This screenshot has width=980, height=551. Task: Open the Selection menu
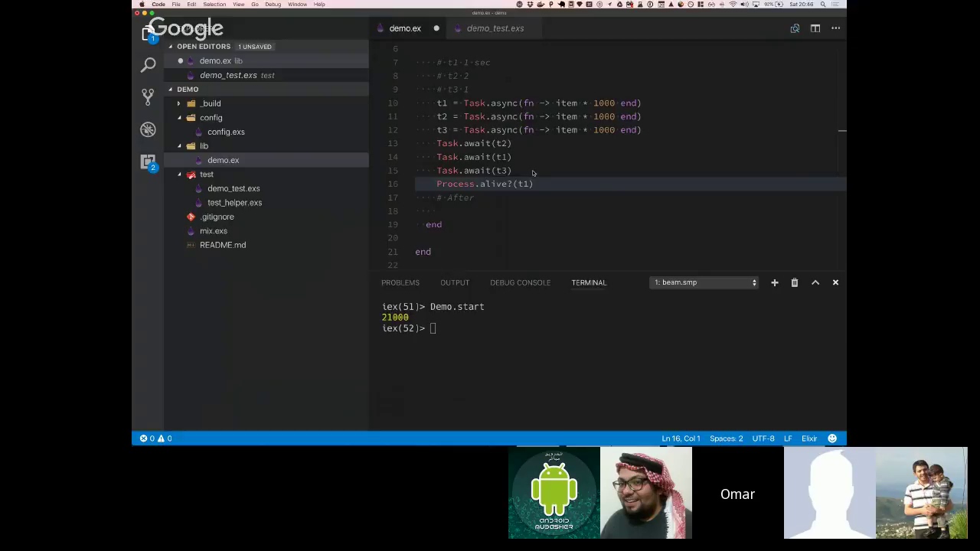(214, 5)
